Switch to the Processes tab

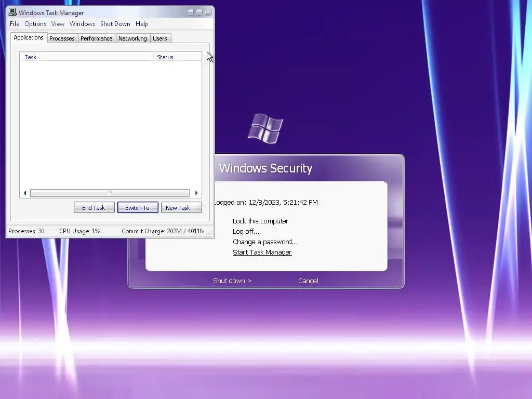[62, 38]
